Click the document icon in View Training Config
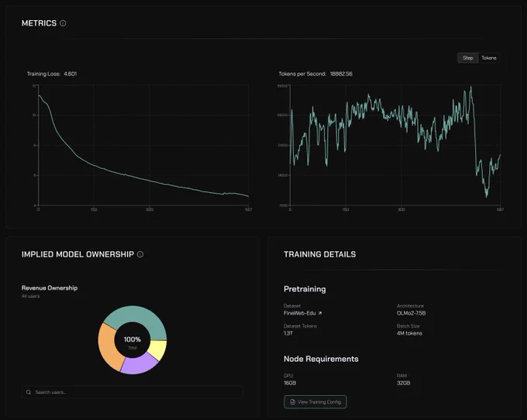This screenshot has width=527, height=420. 292,402
